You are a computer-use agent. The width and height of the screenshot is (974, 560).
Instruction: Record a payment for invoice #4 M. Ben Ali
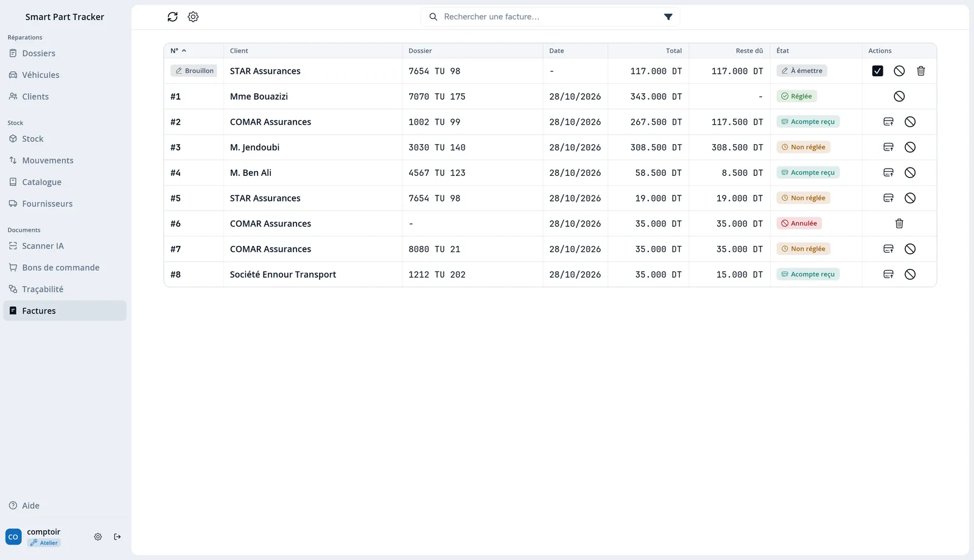pyautogui.click(x=888, y=173)
